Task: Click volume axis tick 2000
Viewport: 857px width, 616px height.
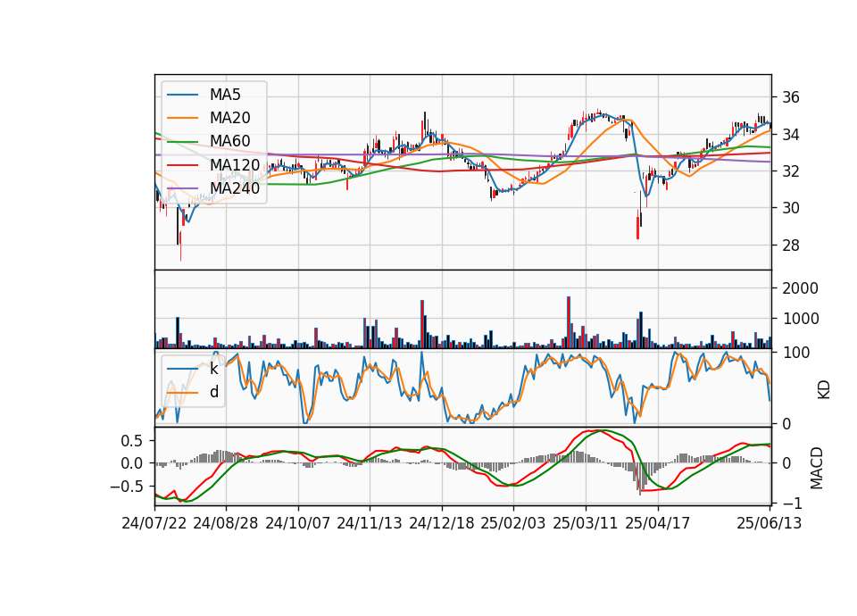Action: point(800,288)
